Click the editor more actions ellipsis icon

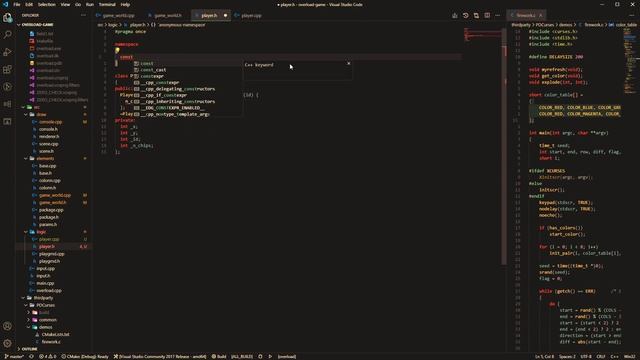(498, 16)
